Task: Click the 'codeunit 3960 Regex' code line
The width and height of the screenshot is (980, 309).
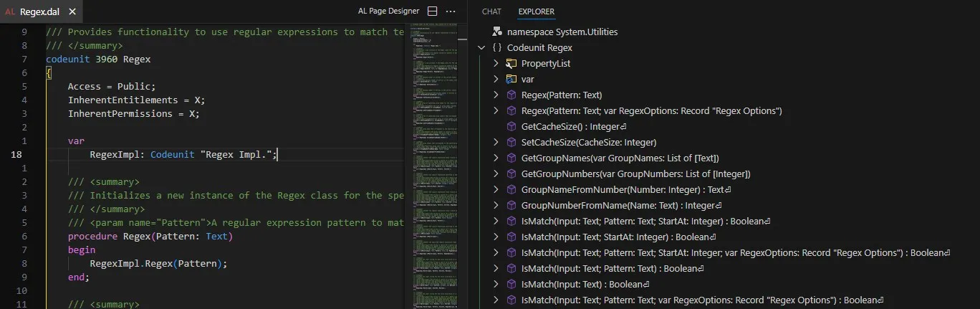Action: coord(98,59)
